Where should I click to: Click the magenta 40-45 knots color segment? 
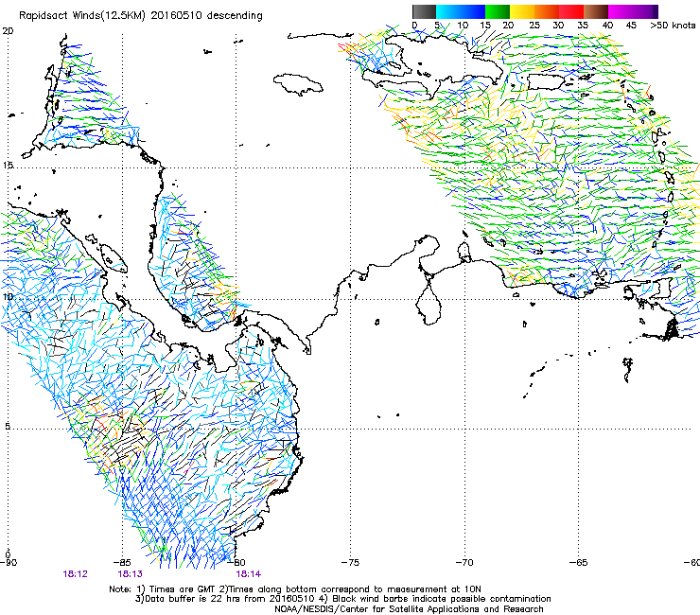[621, 11]
